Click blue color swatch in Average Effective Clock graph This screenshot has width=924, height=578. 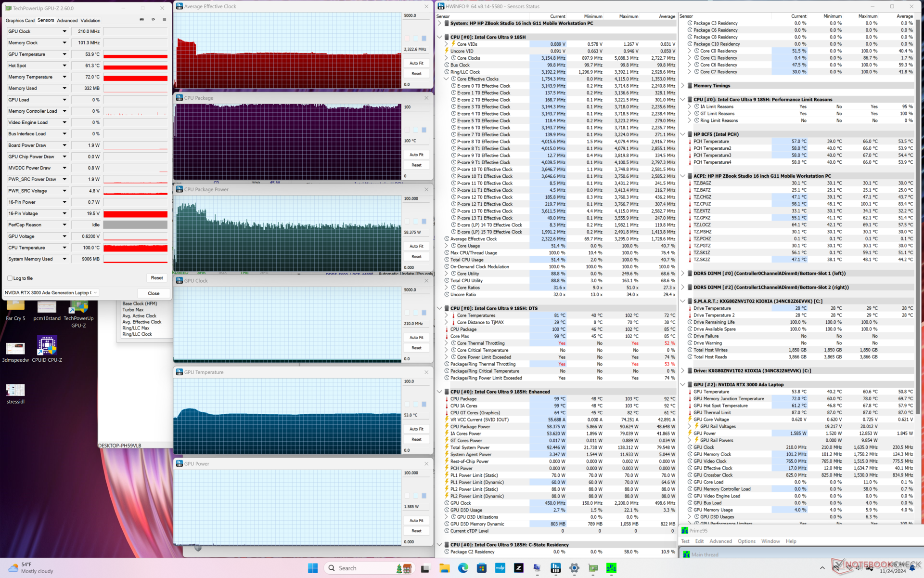point(424,39)
